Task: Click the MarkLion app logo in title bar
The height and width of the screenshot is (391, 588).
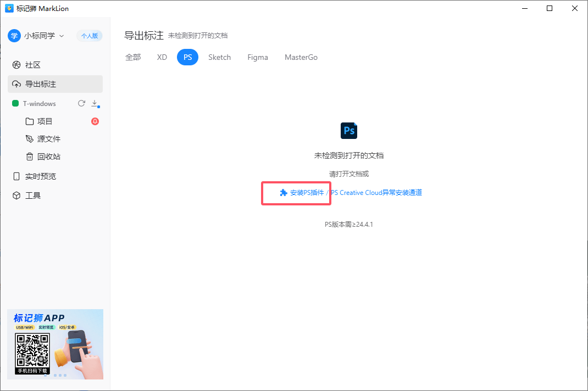Action: (x=9, y=8)
